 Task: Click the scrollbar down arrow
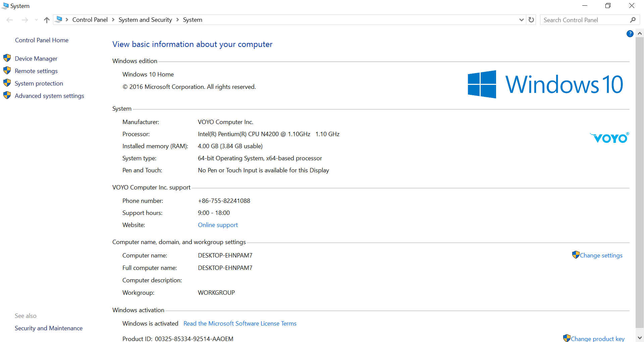pyautogui.click(x=640, y=338)
